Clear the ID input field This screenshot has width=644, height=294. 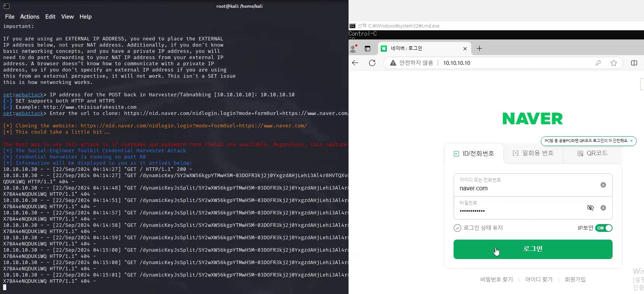[x=603, y=185]
